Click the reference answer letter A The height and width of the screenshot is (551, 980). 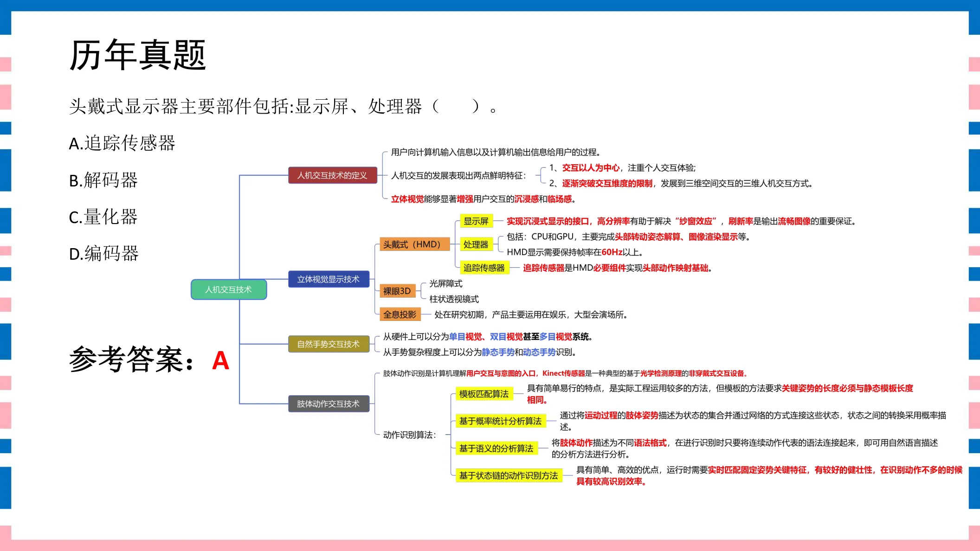[220, 360]
